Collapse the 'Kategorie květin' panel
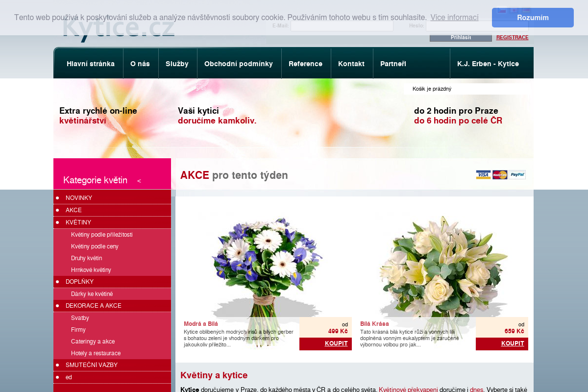588x392 pixels. click(139, 180)
